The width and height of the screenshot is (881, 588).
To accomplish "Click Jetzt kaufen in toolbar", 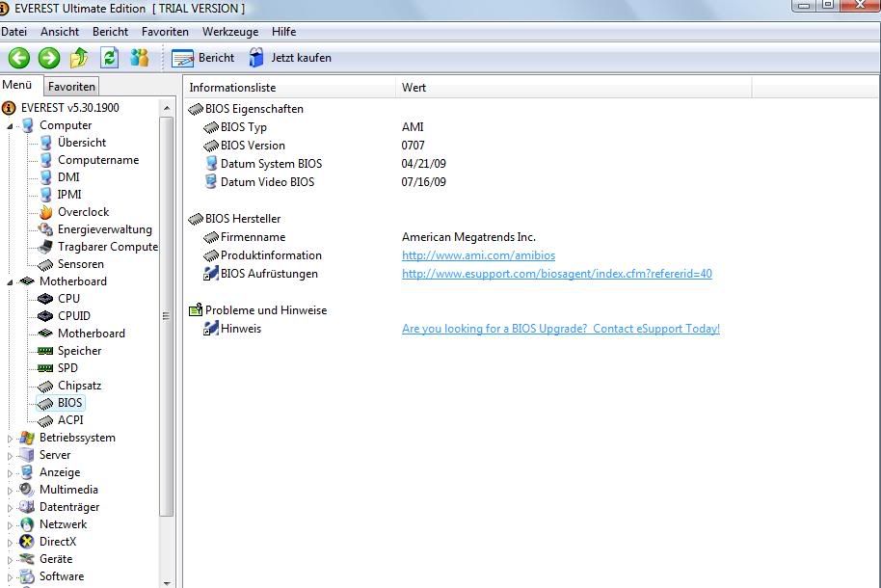I will (290, 58).
